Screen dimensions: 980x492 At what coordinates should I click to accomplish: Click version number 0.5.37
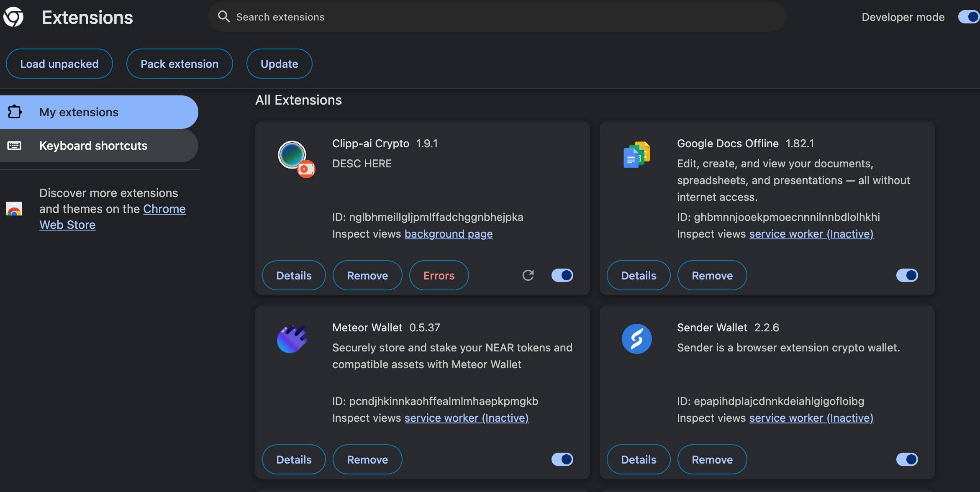(x=425, y=328)
